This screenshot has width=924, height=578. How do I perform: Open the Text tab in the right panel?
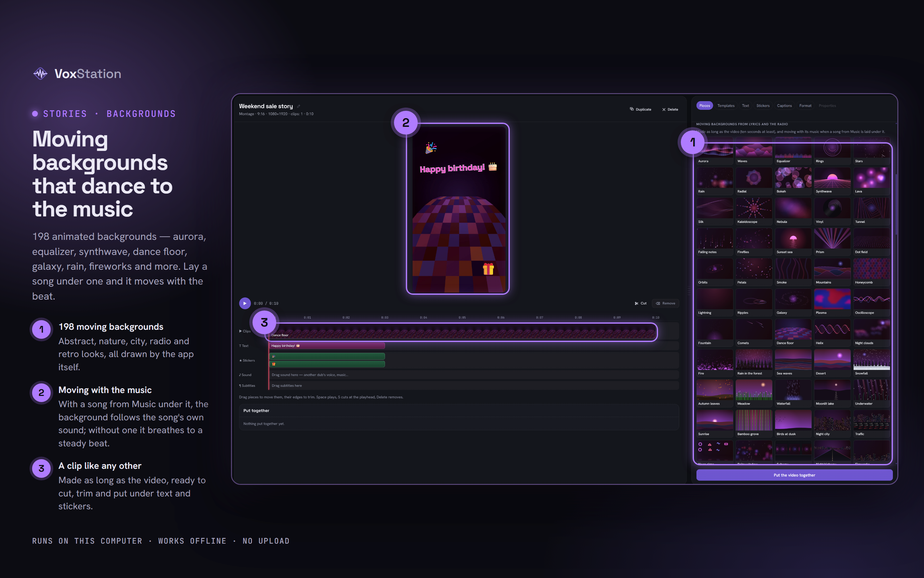click(x=745, y=106)
